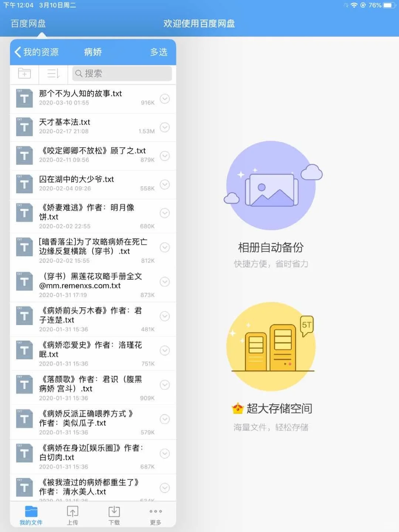The width and height of the screenshot is (399, 532).
Task: Open the 下载 download tab
Action: click(x=114, y=515)
